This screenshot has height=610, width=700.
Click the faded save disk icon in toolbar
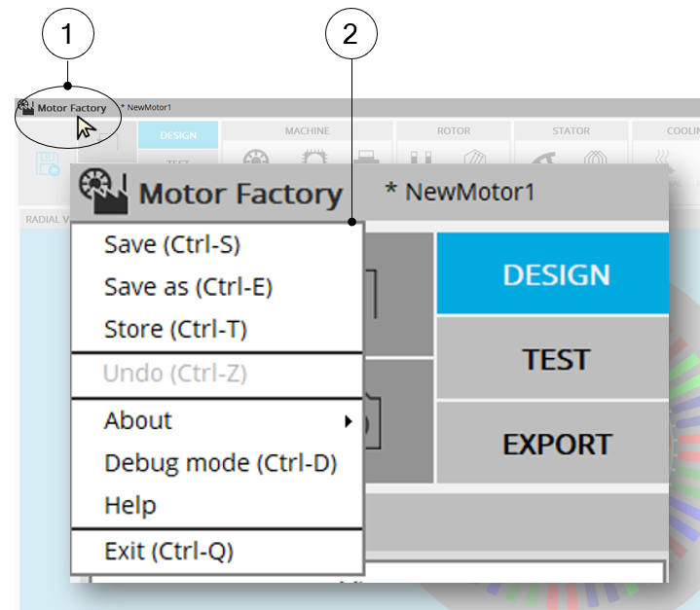48,164
